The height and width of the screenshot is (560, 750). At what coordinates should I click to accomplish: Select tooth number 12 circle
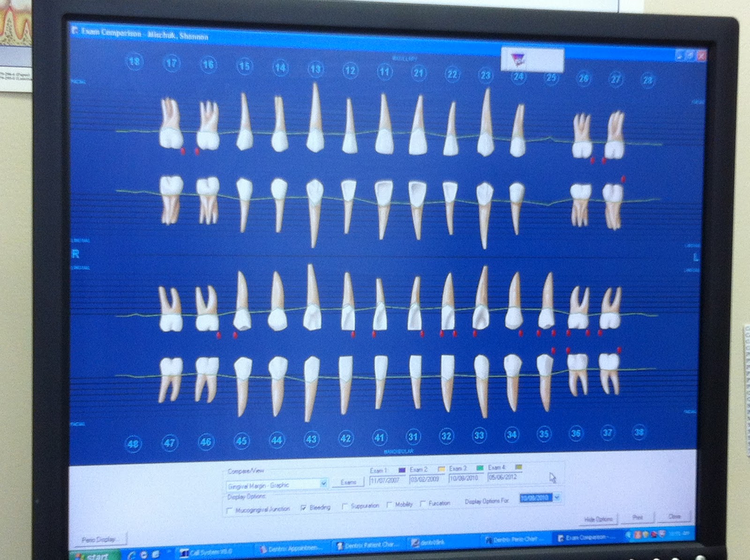tap(350, 71)
